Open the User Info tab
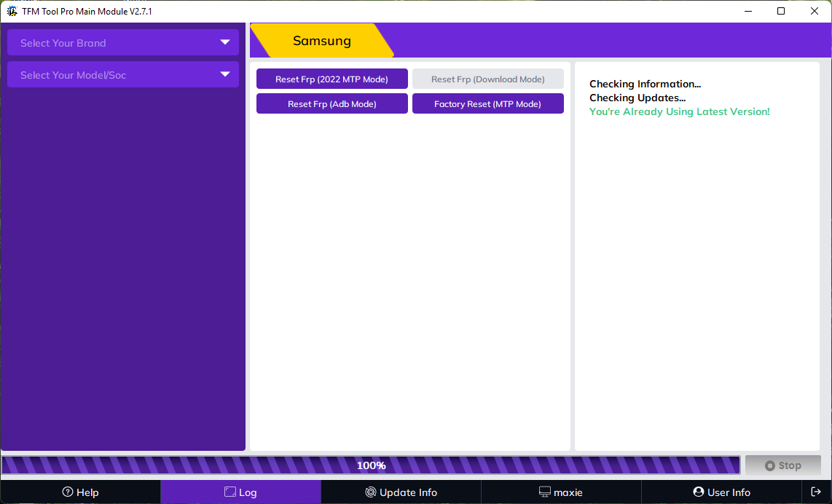 tap(722, 492)
